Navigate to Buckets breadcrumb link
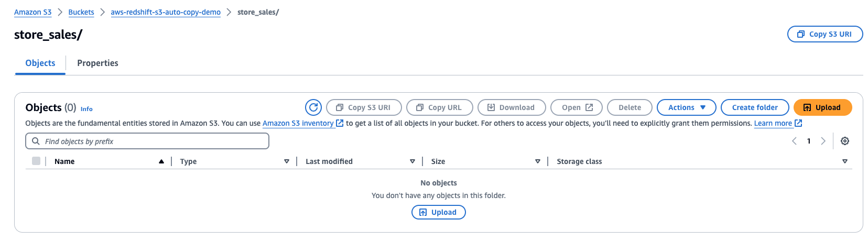 tap(81, 12)
